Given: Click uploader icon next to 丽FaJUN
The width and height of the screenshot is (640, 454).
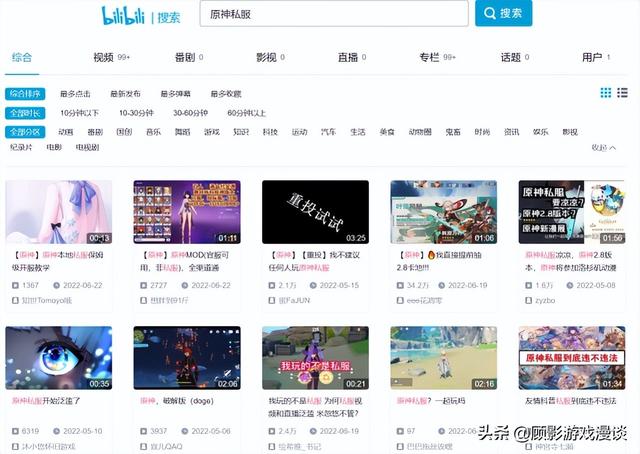Looking at the screenshot, I should pos(270,300).
